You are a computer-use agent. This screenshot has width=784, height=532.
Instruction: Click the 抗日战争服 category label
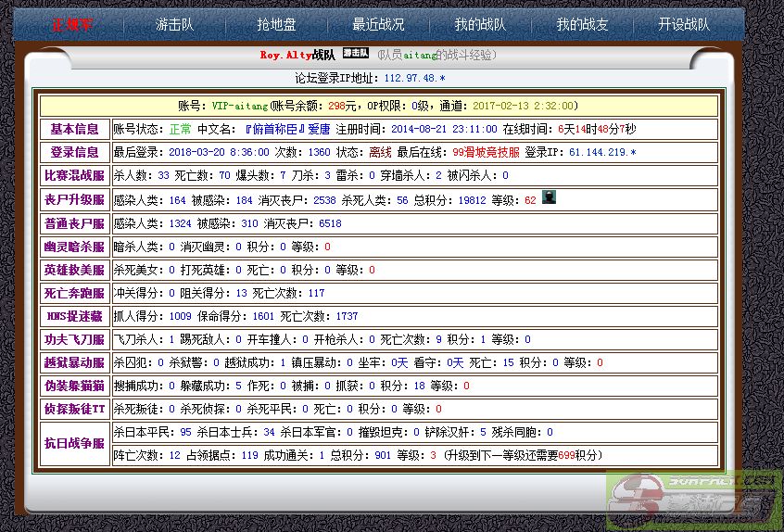pyautogui.click(x=74, y=443)
